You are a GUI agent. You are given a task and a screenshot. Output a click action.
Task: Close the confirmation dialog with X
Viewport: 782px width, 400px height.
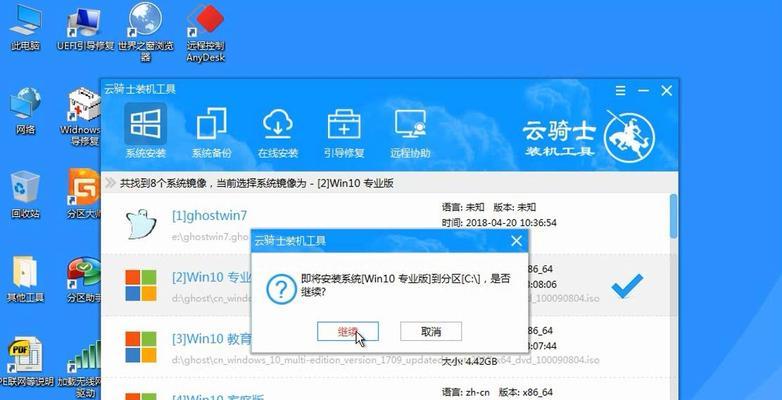[516, 241]
